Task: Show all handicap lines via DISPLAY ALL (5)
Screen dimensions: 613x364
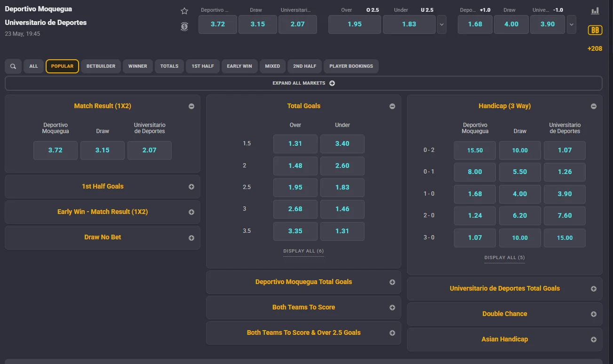Action: click(504, 258)
